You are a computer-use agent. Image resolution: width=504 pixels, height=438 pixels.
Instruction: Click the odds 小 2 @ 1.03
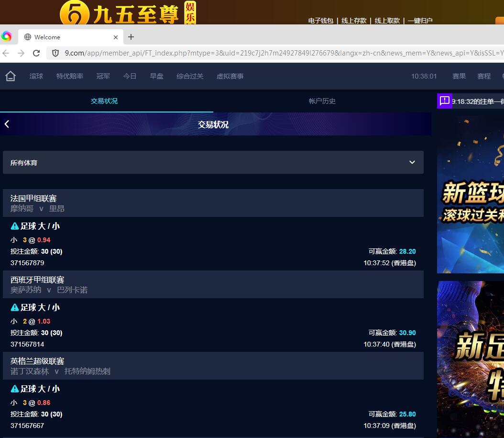(x=31, y=322)
